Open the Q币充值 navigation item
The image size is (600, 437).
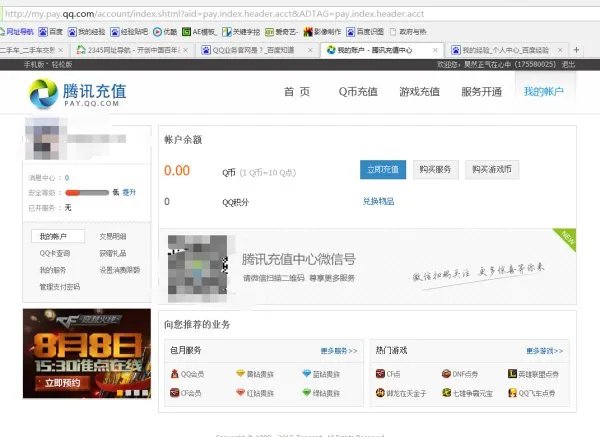(358, 92)
